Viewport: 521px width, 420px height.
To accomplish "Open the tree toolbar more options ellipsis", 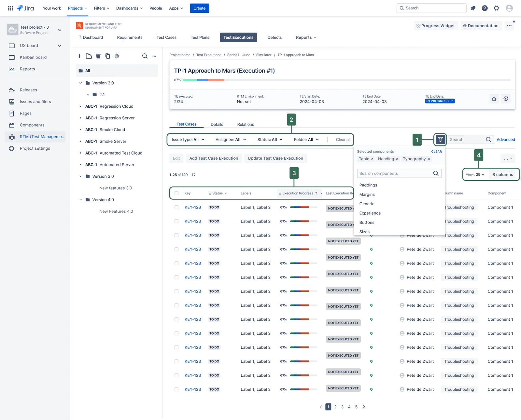I will (154, 56).
